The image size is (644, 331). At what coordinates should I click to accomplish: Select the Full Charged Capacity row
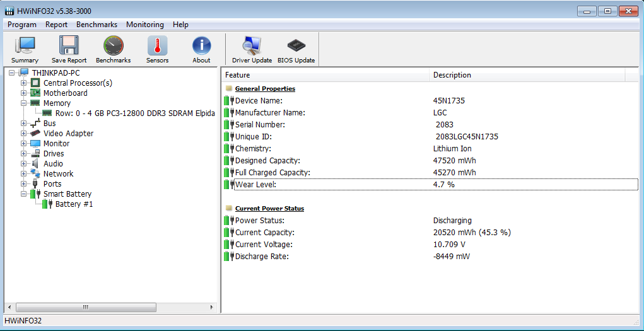click(x=431, y=173)
